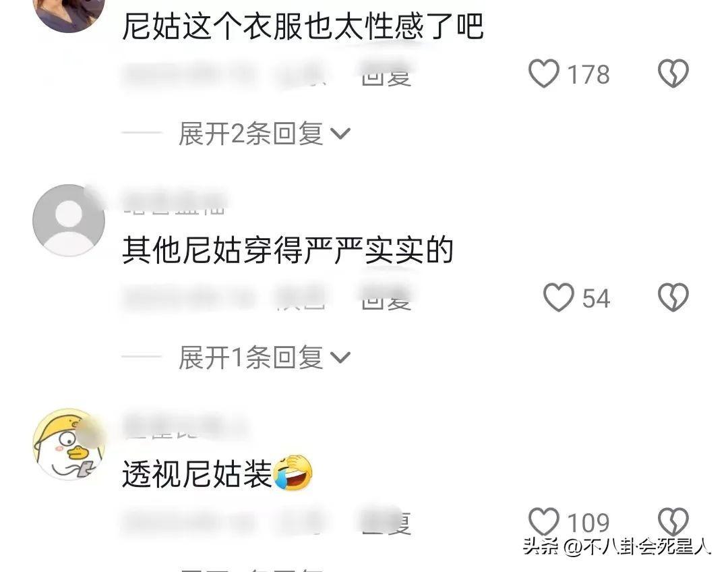Dislike the comment with 178 likes

pyautogui.click(x=673, y=74)
